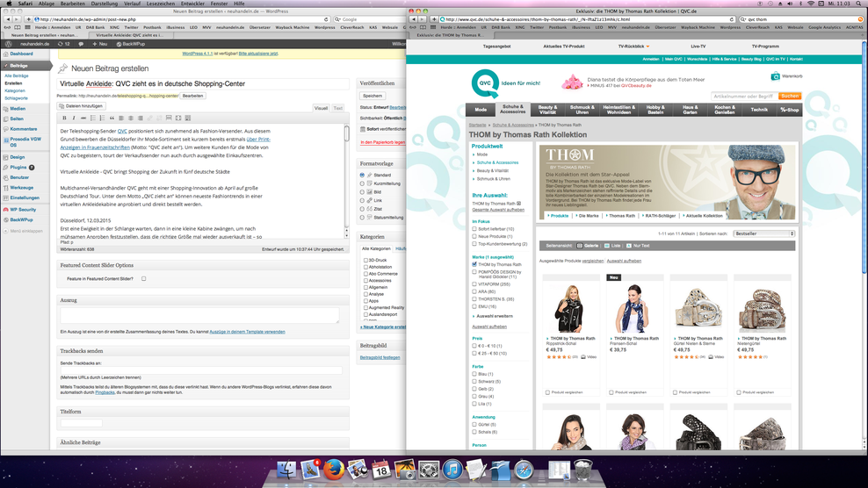The width and height of the screenshot is (868, 488).
Task: Switch product view to Galerie icon
Action: 580,246
